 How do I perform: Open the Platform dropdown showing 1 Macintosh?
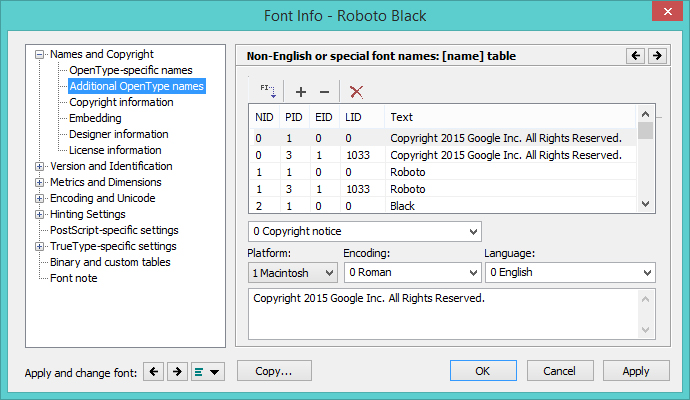pyautogui.click(x=292, y=272)
